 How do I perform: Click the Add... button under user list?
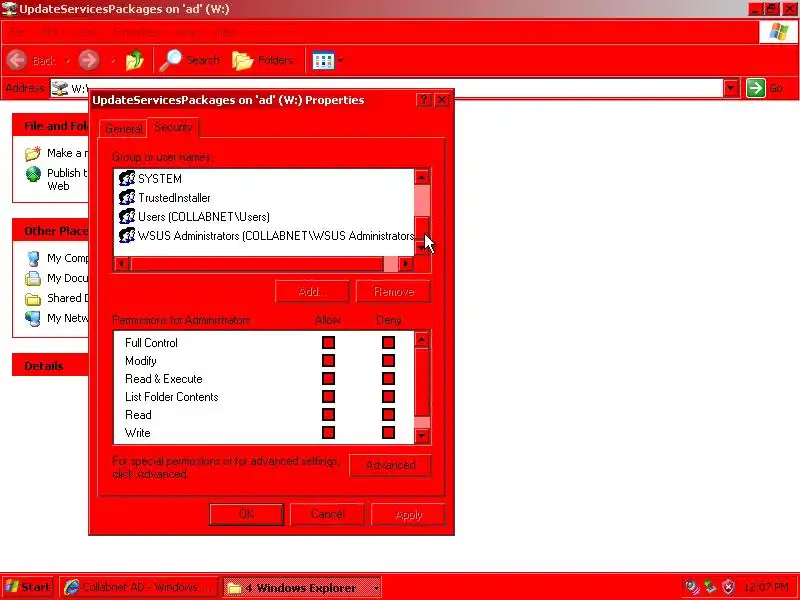point(312,291)
